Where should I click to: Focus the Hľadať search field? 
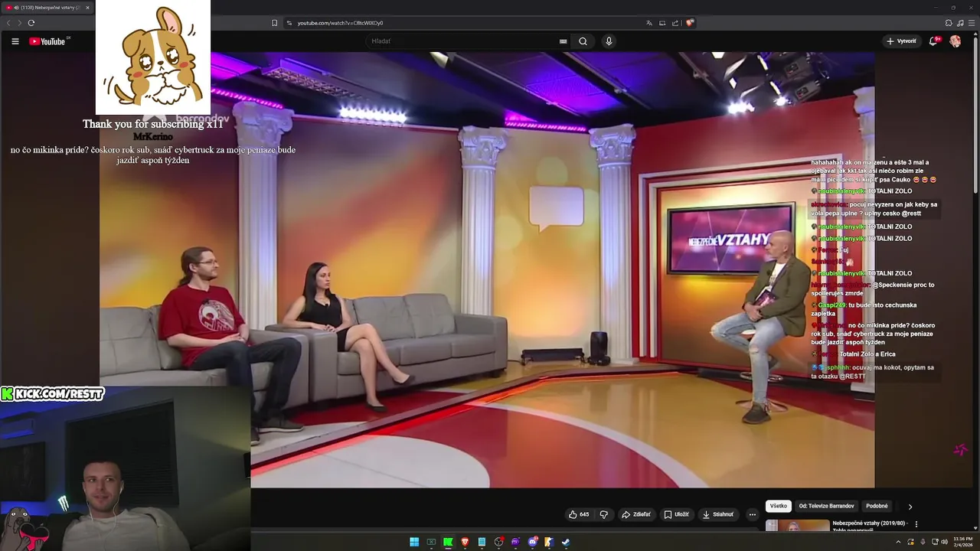tap(467, 41)
